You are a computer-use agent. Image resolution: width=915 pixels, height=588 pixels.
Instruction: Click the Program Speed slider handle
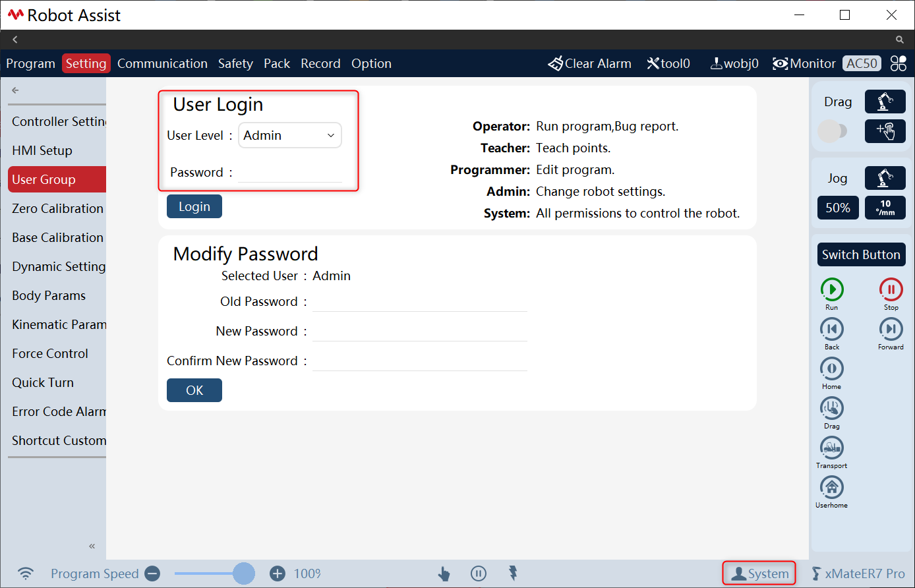(x=244, y=573)
